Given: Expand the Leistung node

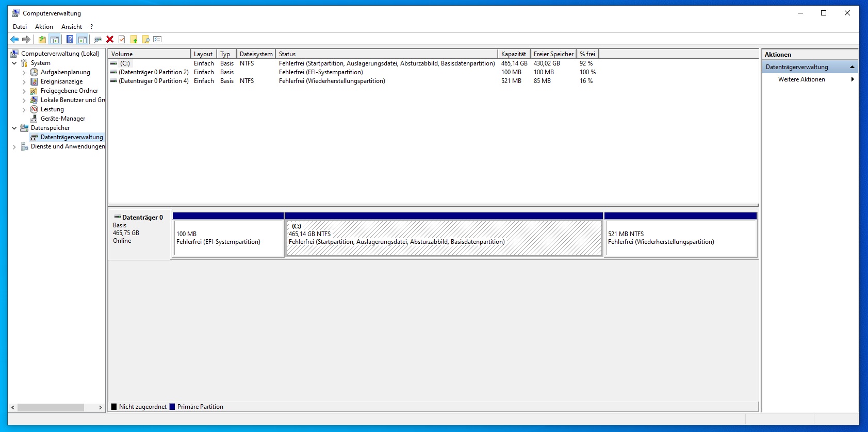Looking at the screenshot, I should tap(24, 109).
